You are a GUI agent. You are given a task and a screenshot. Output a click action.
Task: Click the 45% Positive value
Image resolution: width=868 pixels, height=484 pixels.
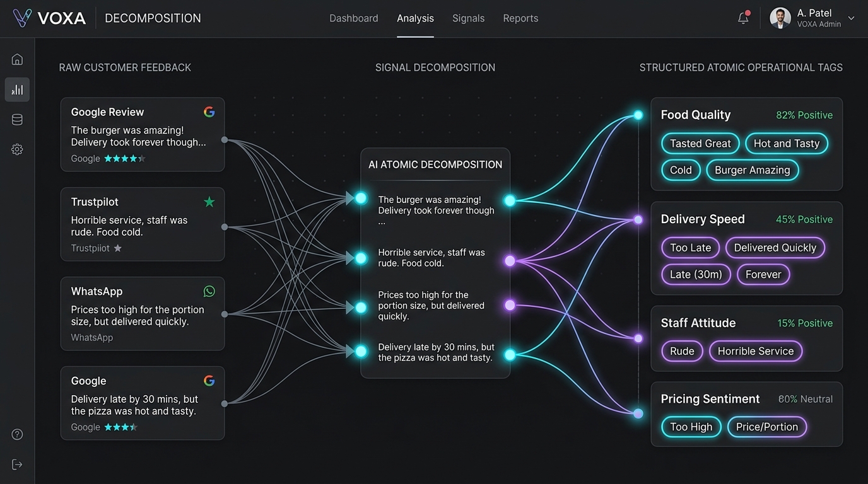(x=804, y=219)
